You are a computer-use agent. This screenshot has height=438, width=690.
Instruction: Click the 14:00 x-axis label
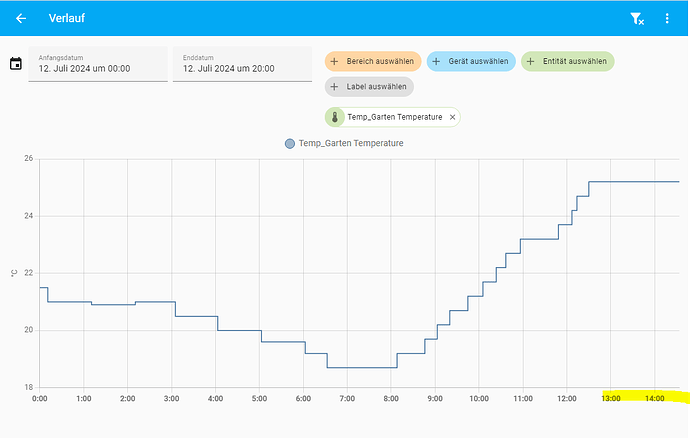tap(655, 399)
